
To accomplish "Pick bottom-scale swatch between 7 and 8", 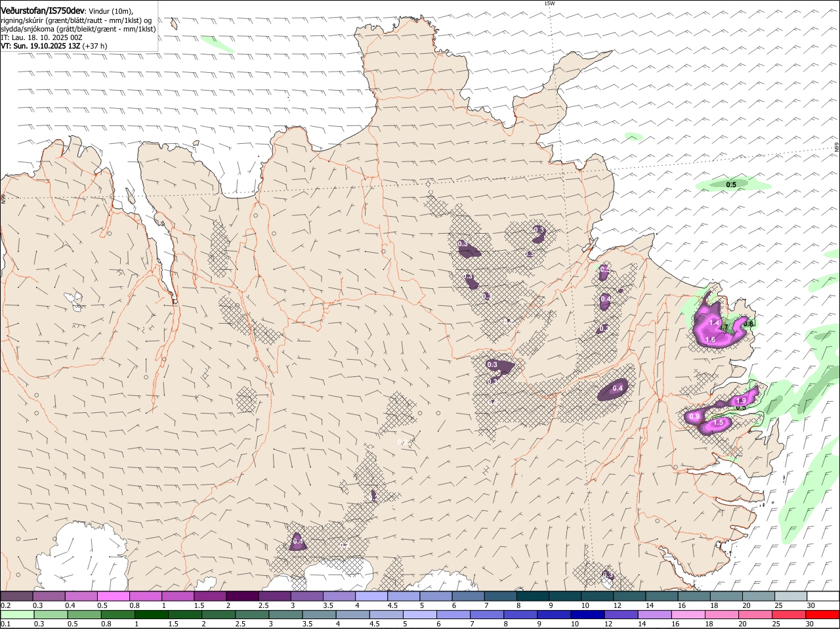I will pos(486,614).
